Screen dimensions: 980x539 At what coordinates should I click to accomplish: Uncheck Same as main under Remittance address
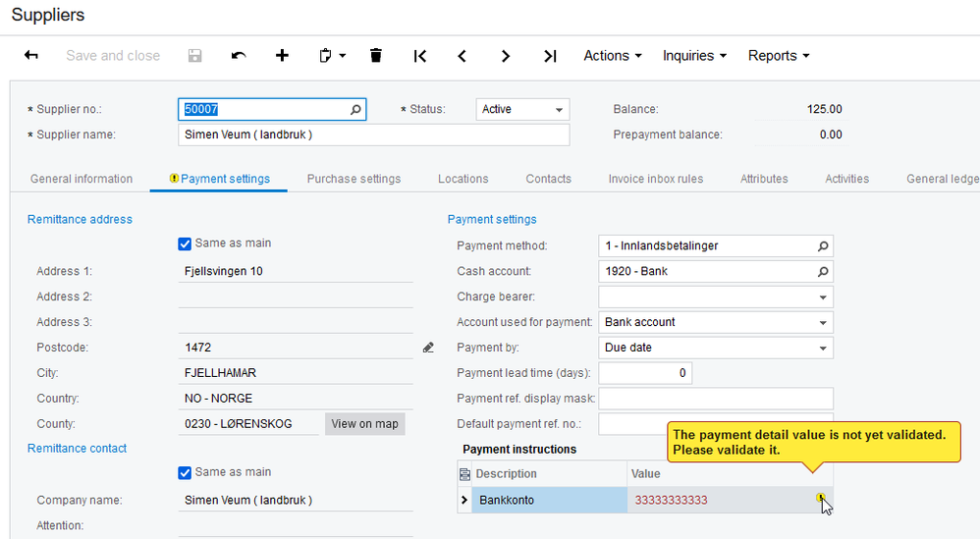pyautogui.click(x=185, y=243)
